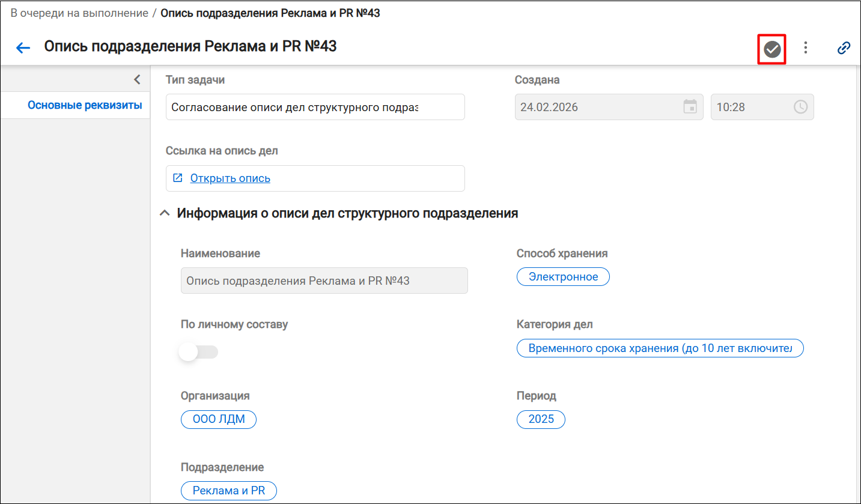This screenshot has height=504, width=861.
Task: Click the Электронное storage method chip
Action: (563, 277)
